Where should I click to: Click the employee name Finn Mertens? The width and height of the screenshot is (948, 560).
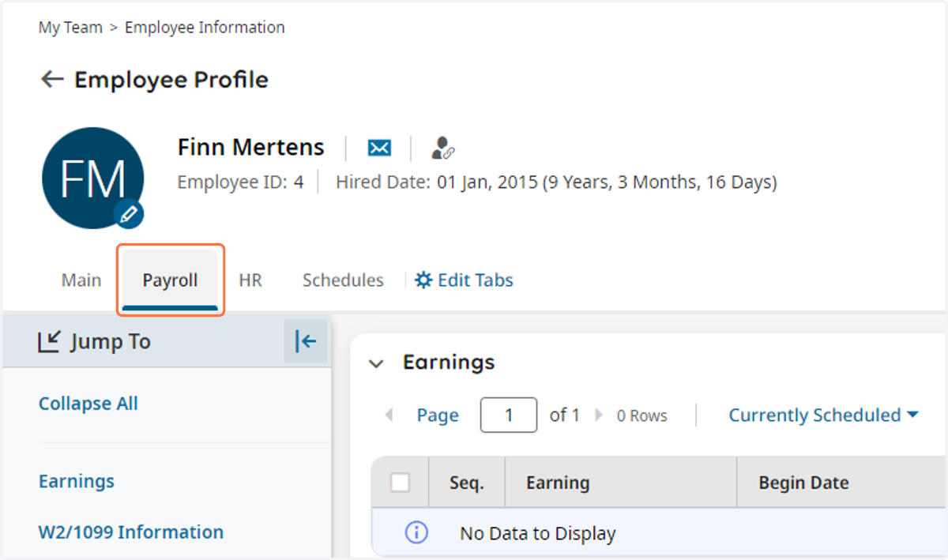tap(250, 148)
